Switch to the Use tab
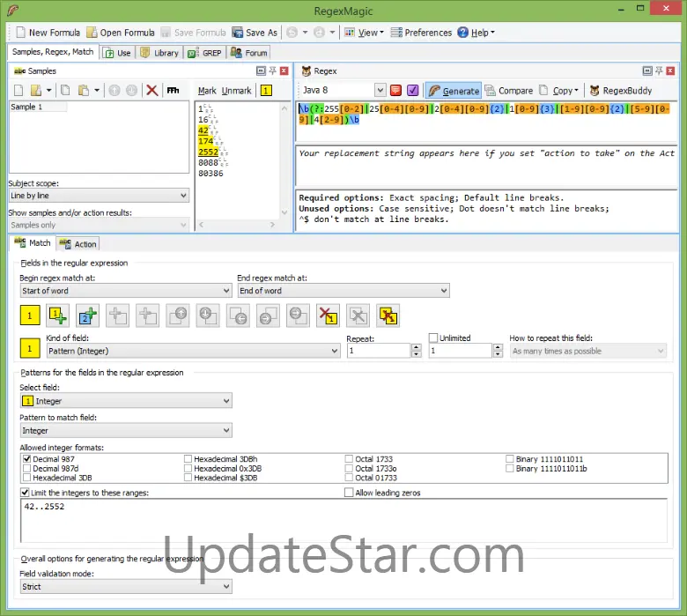687x616 pixels. coord(117,53)
